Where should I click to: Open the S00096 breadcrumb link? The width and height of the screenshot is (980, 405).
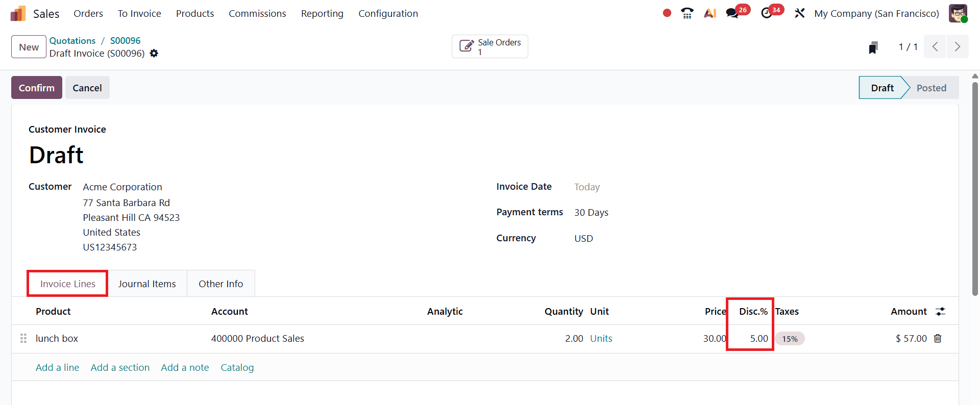[125, 41]
